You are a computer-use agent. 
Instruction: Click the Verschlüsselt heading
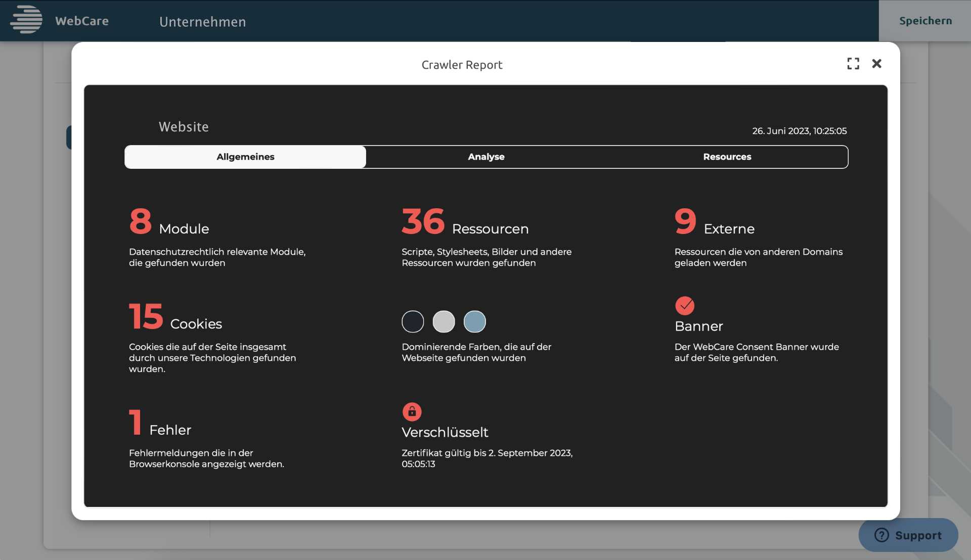click(x=445, y=432)
